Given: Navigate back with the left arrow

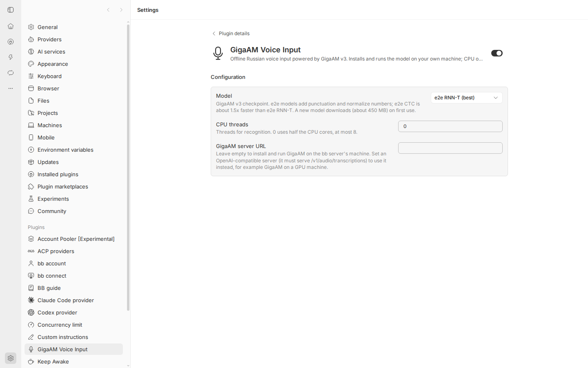Looking at the screenshot, I should click(x=108, y=10).
